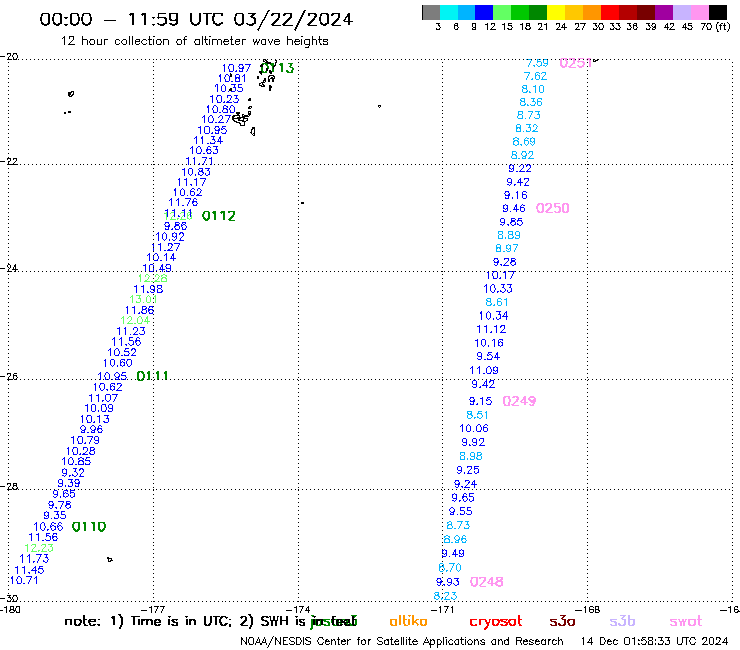Click the wave height value 12.04
The width and height of the screenshot is (740, 650).
click(135, 321)
